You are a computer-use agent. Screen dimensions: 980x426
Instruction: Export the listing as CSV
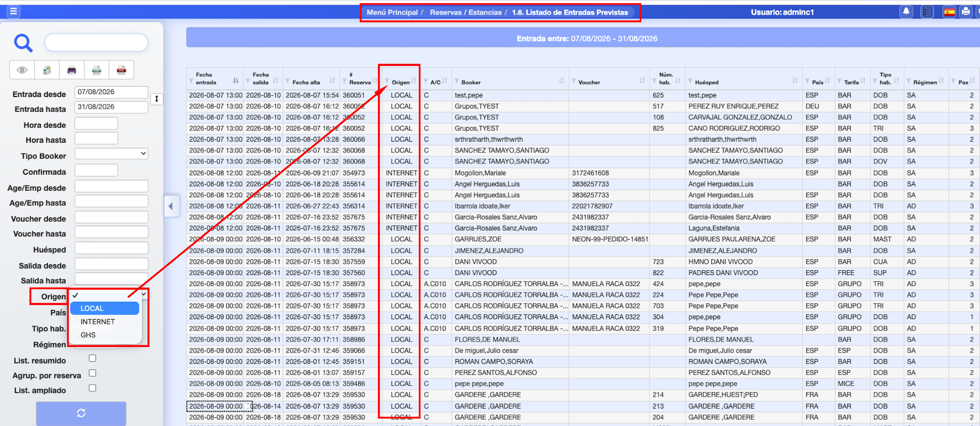(97, 70)
